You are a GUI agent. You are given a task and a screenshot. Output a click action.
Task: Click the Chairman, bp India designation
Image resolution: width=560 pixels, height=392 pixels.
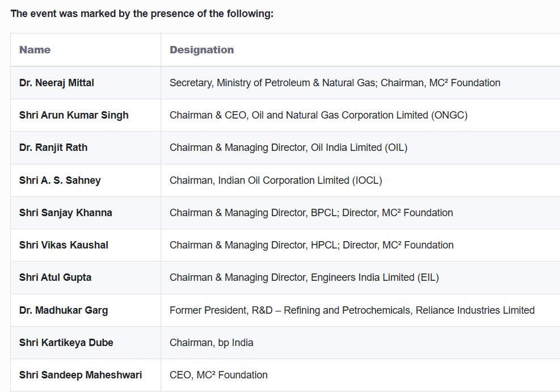tap(212, 343)
